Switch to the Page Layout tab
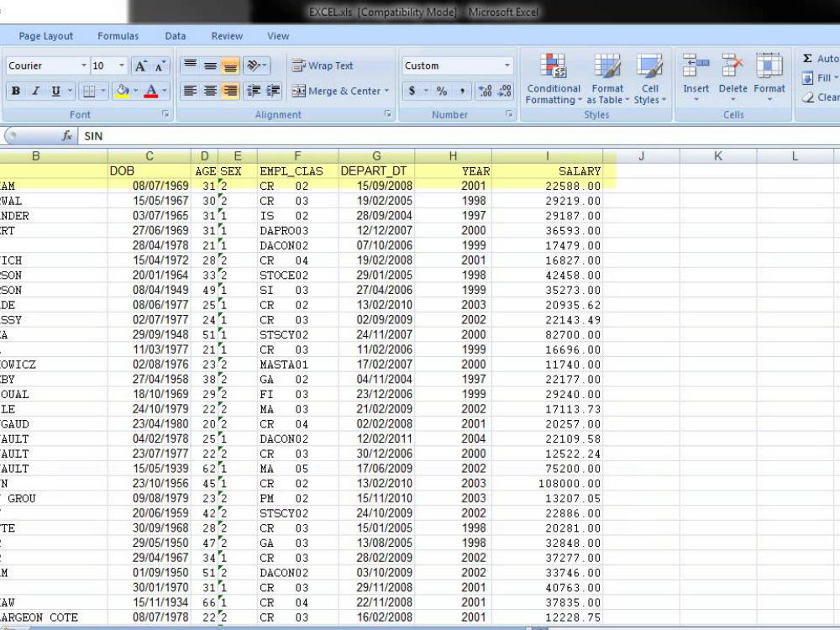 (x=45, y=36)
